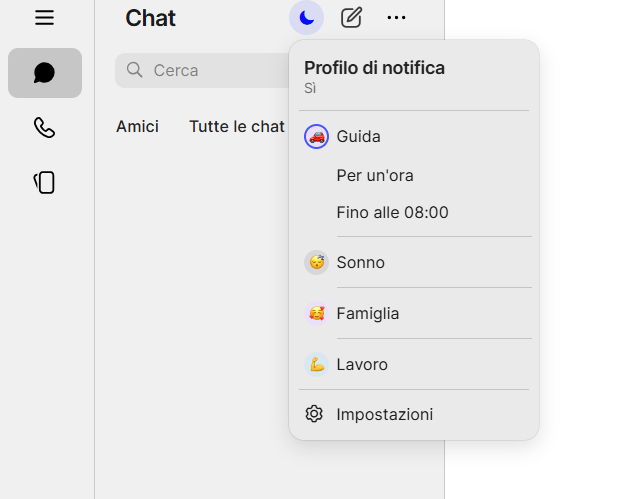The width and height of the screenshot is (620, 499).
Task: Select Fino alle 08:00 option
Action: (392, 213)
